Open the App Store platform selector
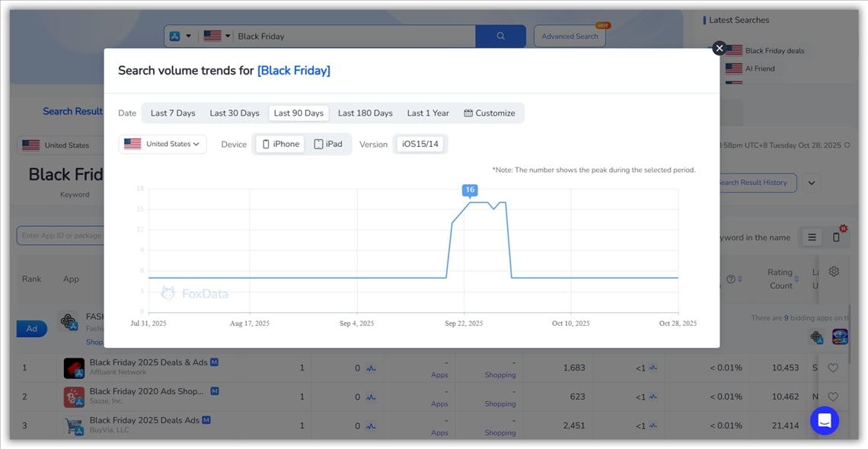The width and height of the screenshot is (868, 449). tap(180, 36)
